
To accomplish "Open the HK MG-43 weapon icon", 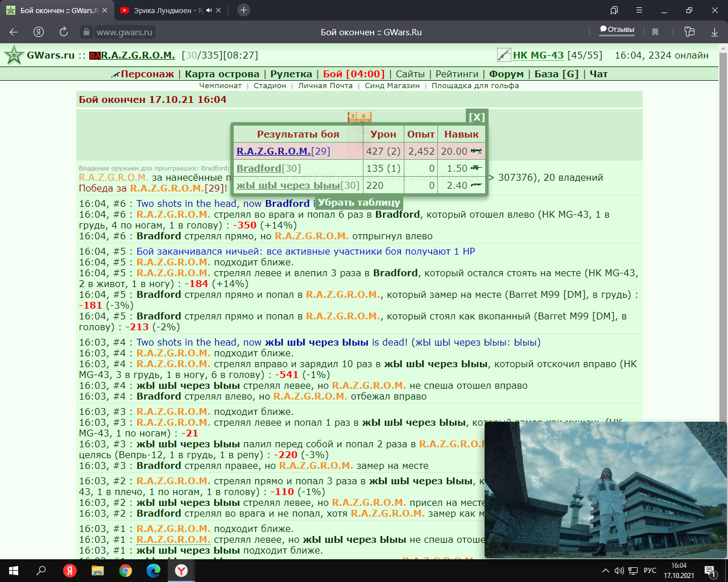I will (x=504, y=55).
